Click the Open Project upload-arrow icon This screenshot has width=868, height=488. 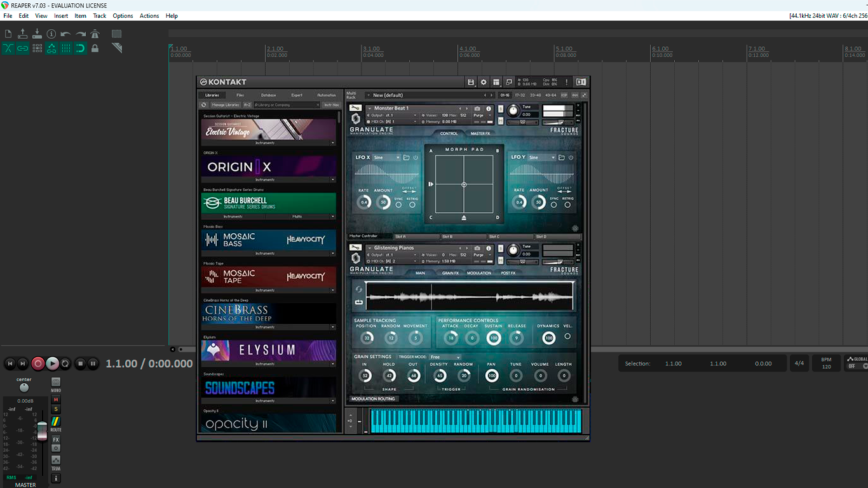coord(23,34)
